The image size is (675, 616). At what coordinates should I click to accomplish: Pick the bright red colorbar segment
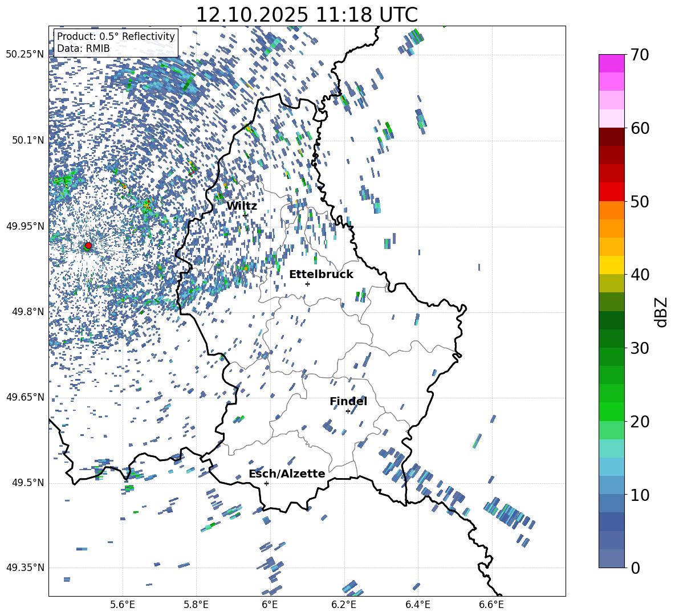pos(612,191)
